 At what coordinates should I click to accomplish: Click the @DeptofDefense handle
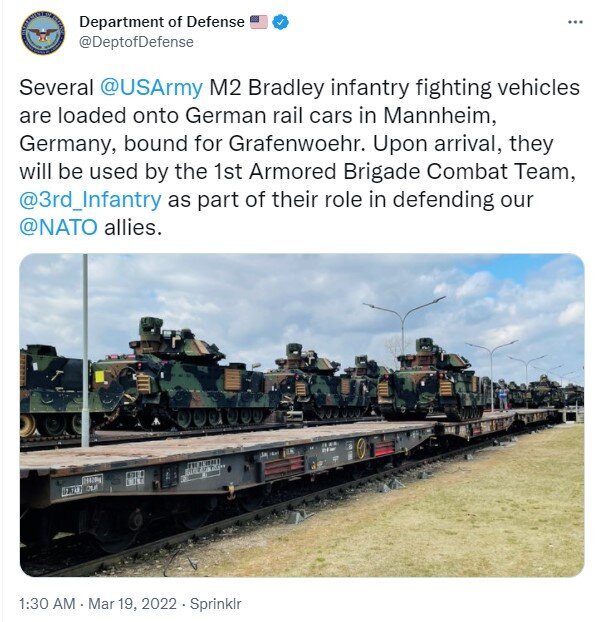tap(136, 42)
